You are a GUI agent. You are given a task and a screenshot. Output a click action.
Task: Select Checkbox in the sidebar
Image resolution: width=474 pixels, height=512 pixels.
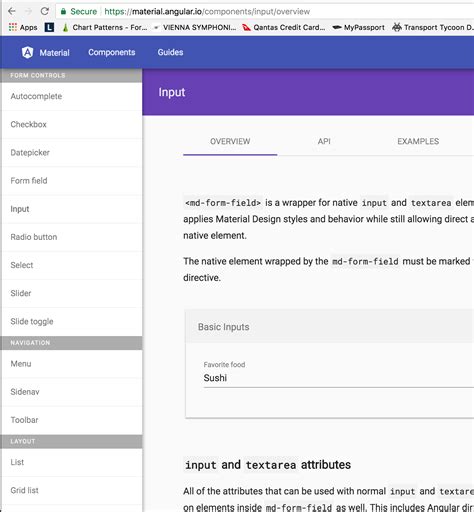click(71, 124)
